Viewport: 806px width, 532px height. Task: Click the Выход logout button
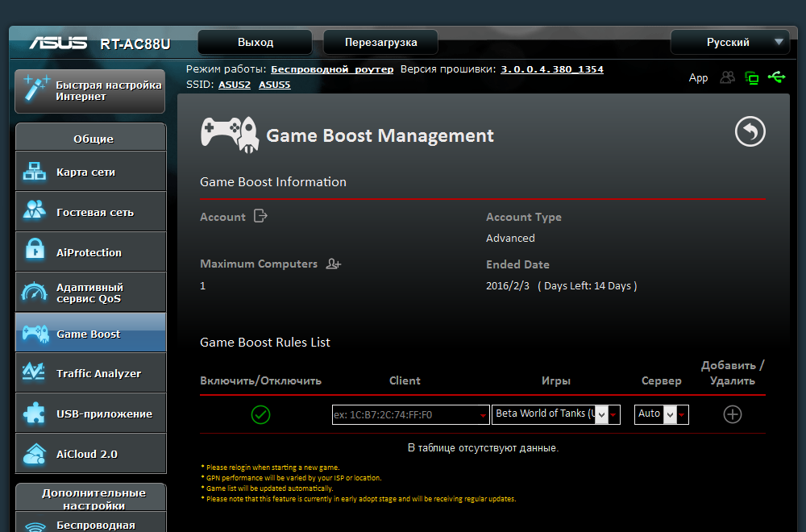(255, 42)
